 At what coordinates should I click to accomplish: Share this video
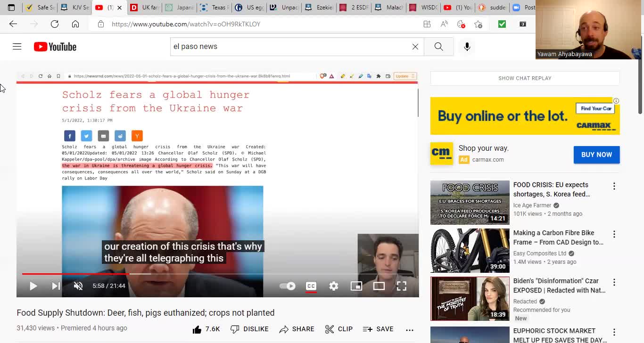(297, 329)
